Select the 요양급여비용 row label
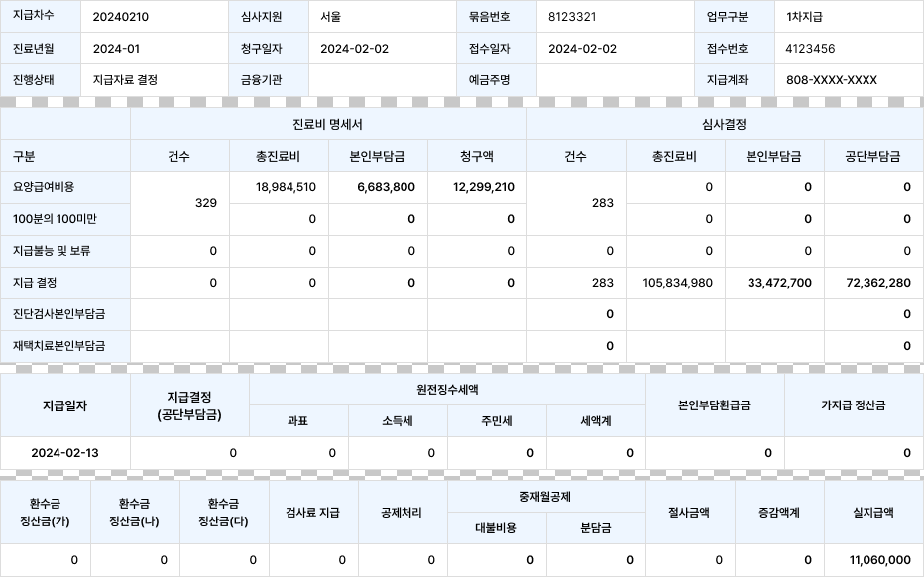 click(x=44, y=187)
